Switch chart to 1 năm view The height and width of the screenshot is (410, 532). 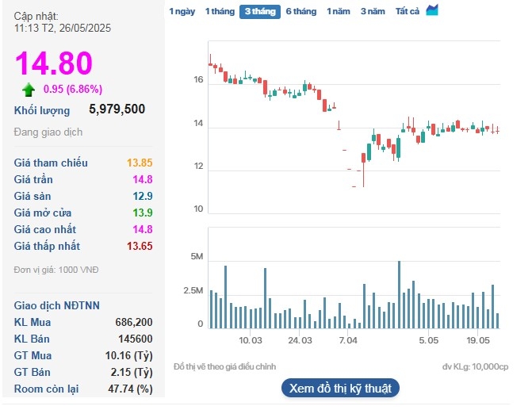coord(338,12)
